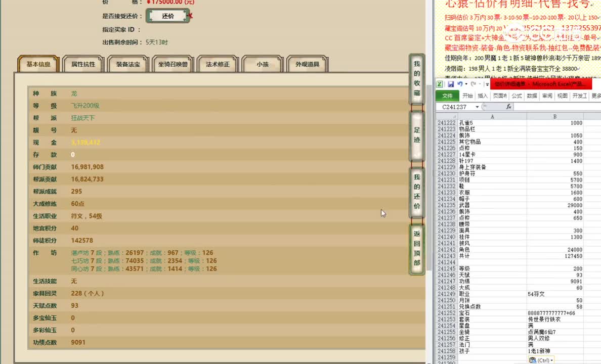This screenshot has width=601, height=364.
Task: Open the undo history dropdown arrow
Action: coord(466,84)
